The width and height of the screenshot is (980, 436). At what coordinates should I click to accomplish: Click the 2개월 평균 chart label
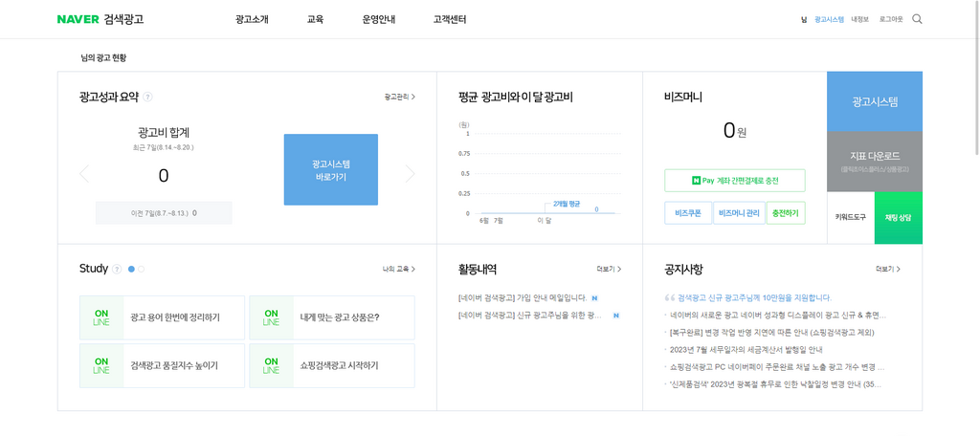coord(567,204)
